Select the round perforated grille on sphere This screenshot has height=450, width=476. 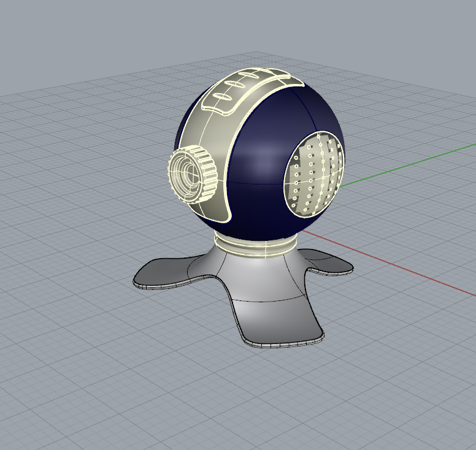click(x=314, y=174)
